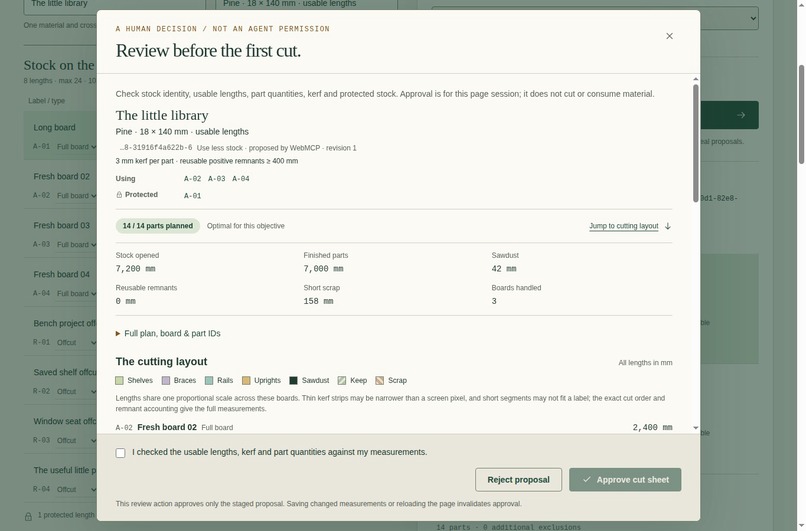Click Approve cut sheet button

625,480
